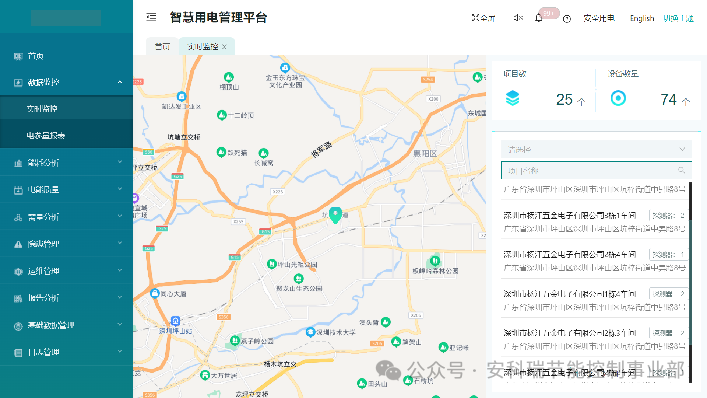Open the 电参量报表 submenu item
The width and height of the screenshot is (707, 398).
[x=66, y=135]
